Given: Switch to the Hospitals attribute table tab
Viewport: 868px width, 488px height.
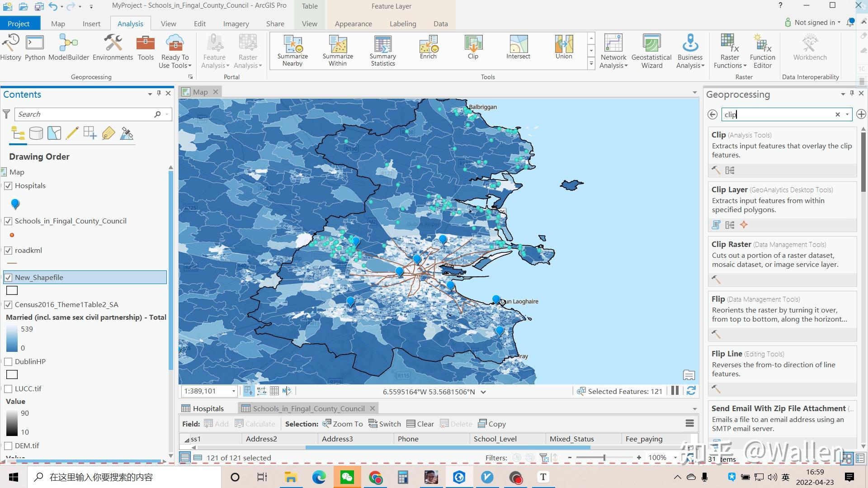Looking at the screenshot, I should coord(207,408).
